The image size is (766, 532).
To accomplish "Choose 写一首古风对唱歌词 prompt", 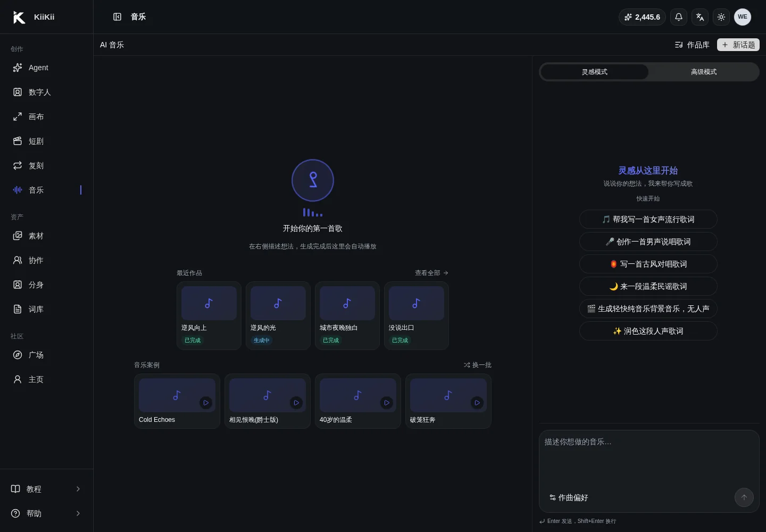I will click(x=648, y=264).
